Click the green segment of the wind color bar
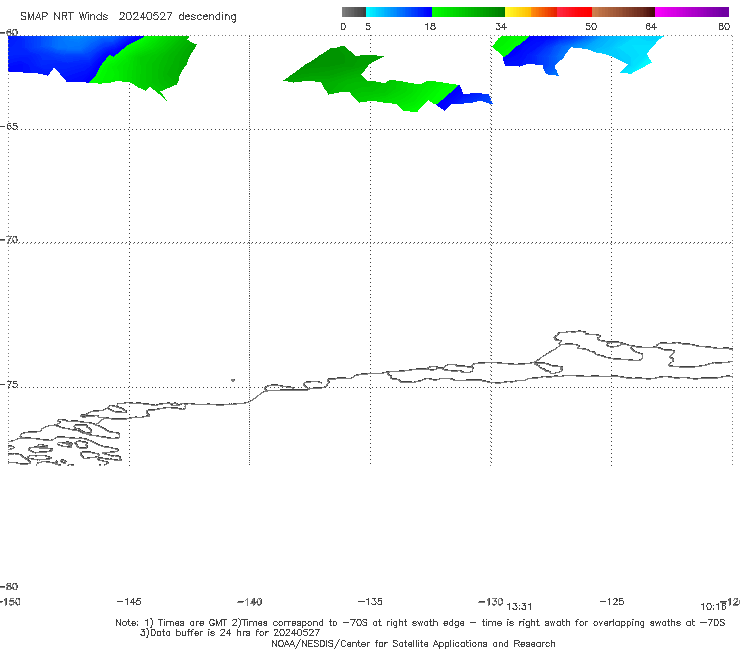Image resolution: width=740 pixels, height=650 pixels. (468, 12)
